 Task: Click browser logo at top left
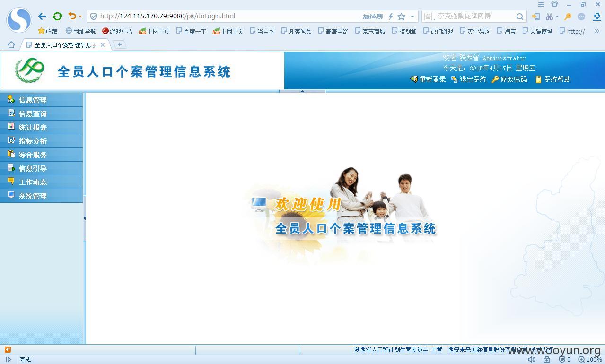[19, 20]
